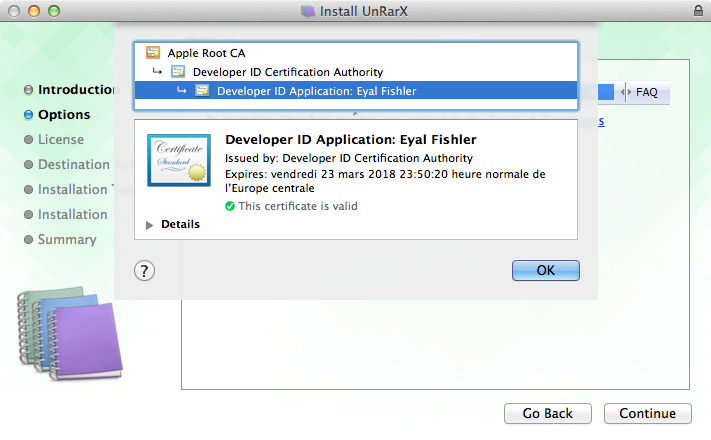Screen dimensions: 711x440
Task: Click the lock icon in the title bar
Action: 696,11
